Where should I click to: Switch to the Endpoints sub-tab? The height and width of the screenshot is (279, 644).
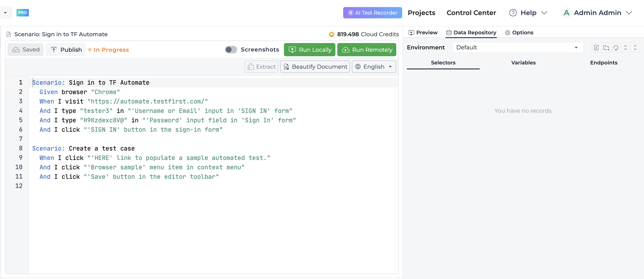pos(604,63)
